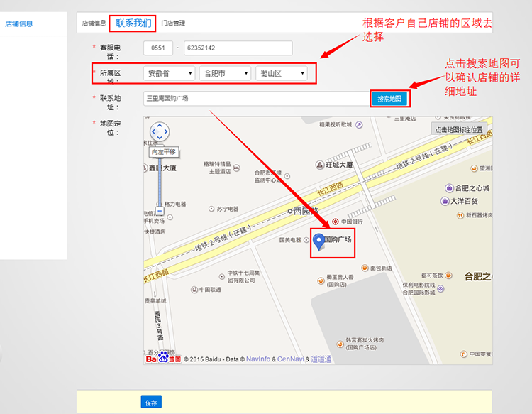Click the 旺城大厦 building icon on map

tap(318, 165)
